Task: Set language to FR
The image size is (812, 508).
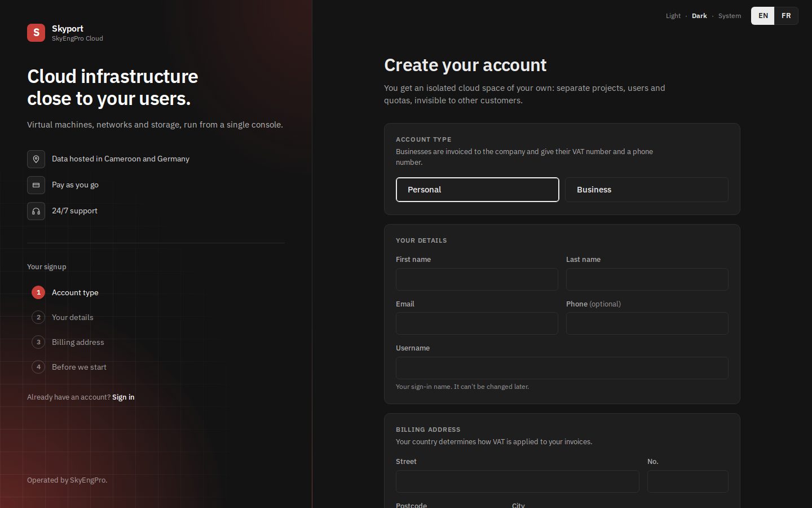Action: [x=786, y=16]
